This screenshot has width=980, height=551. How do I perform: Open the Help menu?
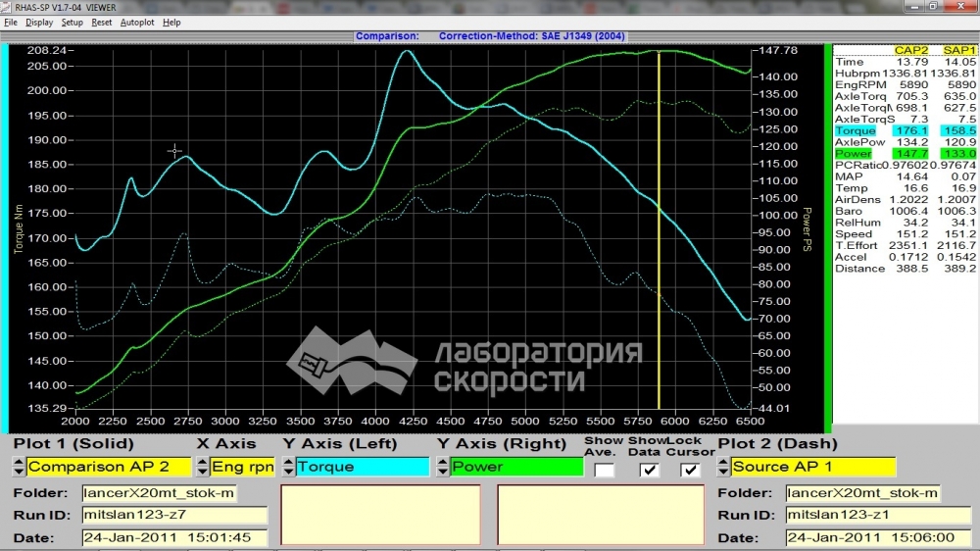pos(171,23)
